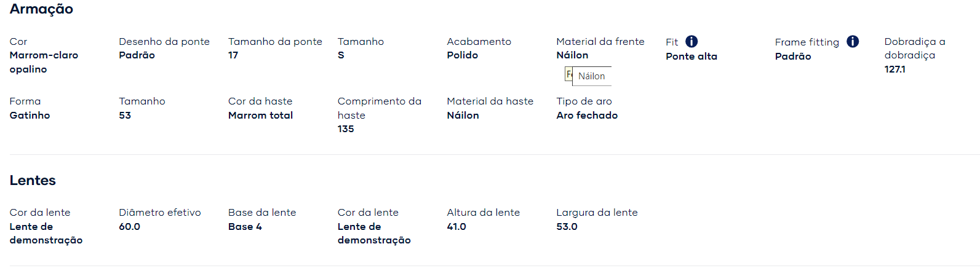The height and width of the screenshot is (268, 980).
Task: Click the Marrom total temple color value
Action: point(260,115)
